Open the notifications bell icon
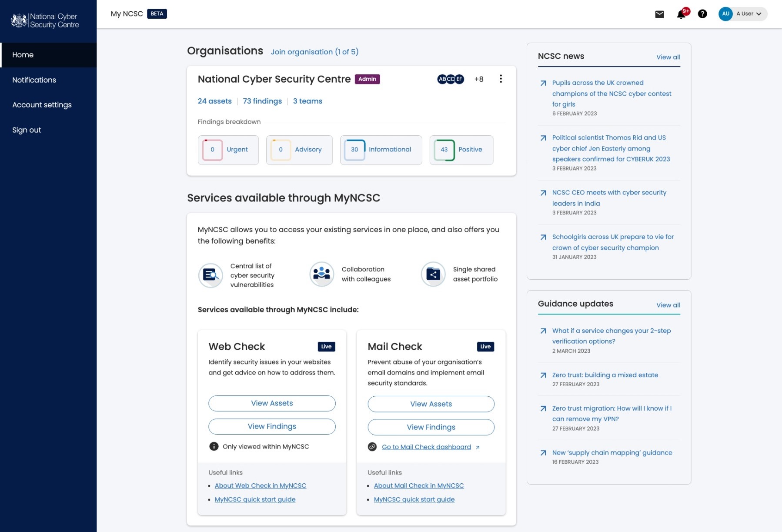The width and height of the screenshot is (782, 532). 681,14
